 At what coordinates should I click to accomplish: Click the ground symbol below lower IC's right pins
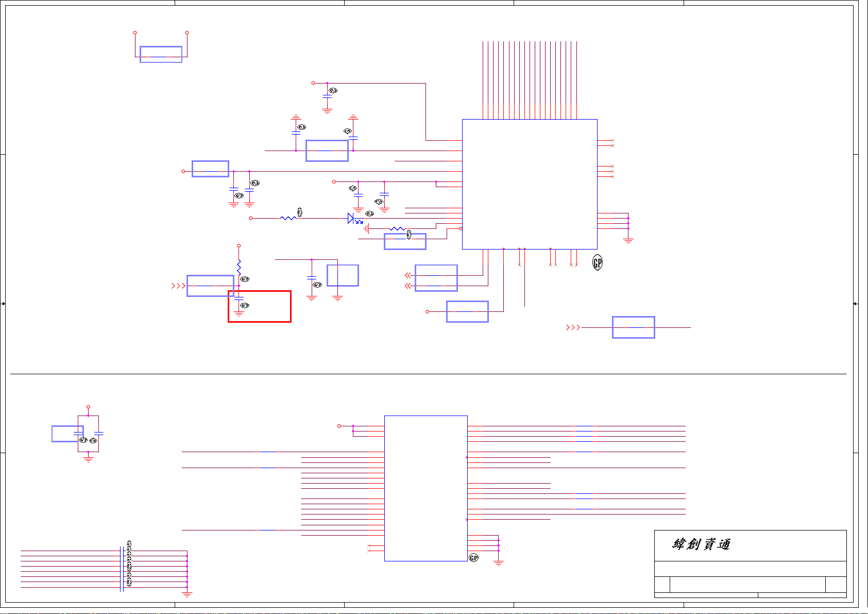[x=499, y=563]
